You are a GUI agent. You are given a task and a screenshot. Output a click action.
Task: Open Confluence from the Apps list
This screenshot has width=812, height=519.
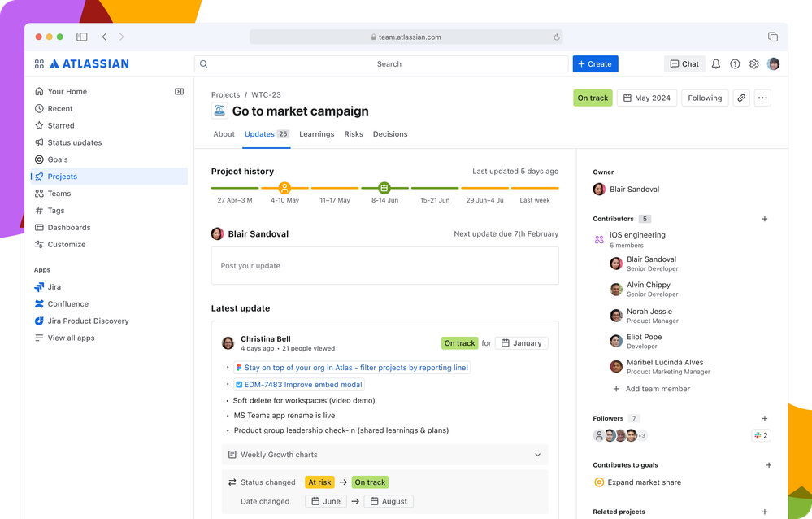[69, 303]
